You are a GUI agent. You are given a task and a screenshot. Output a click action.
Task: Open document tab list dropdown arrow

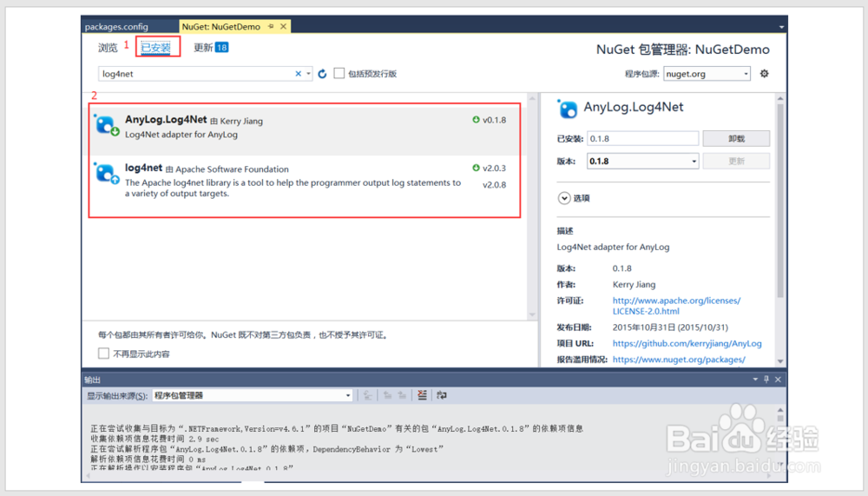click(x=781, y=27)
